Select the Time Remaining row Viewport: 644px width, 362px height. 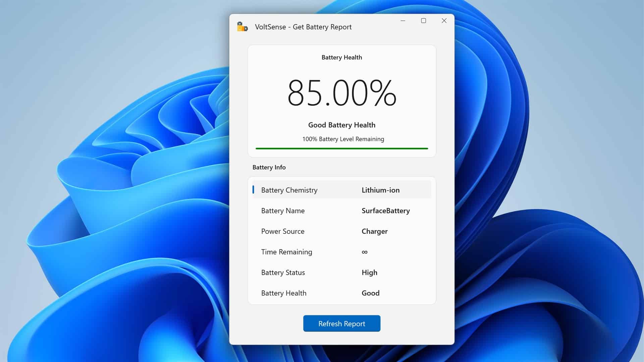click(341, 252)
